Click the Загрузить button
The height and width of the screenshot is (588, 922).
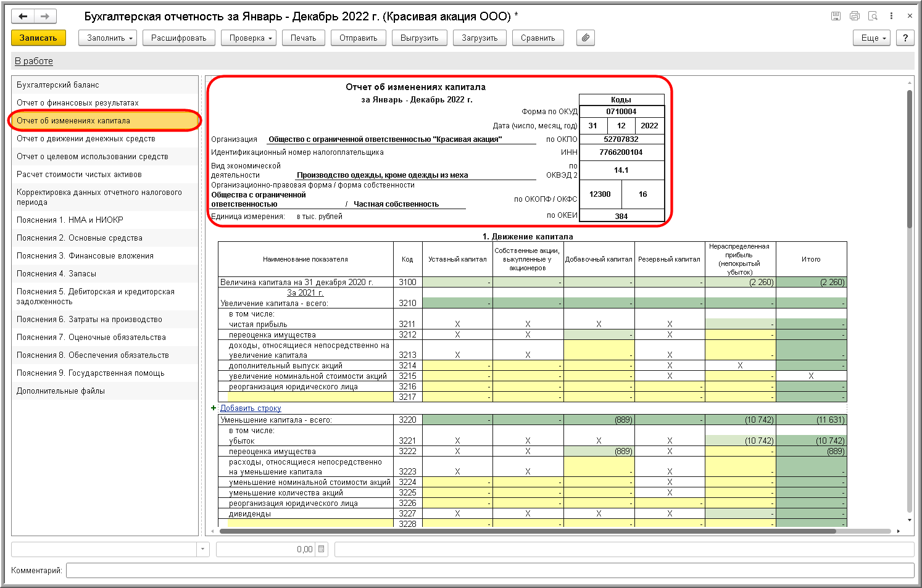point(480,38)
